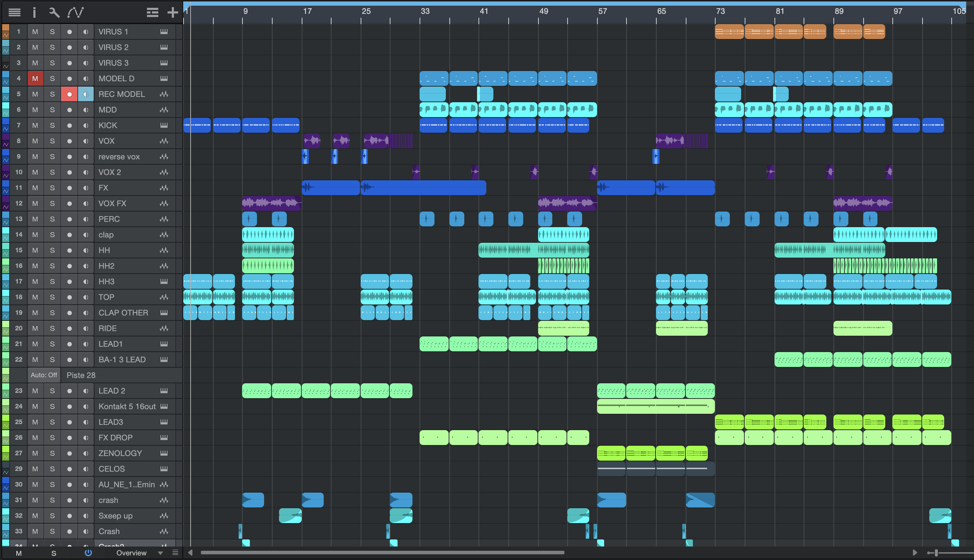Open the Kontakt 5 16out instrument icon
Screen dimensions: 974x560
click(164, 407)
